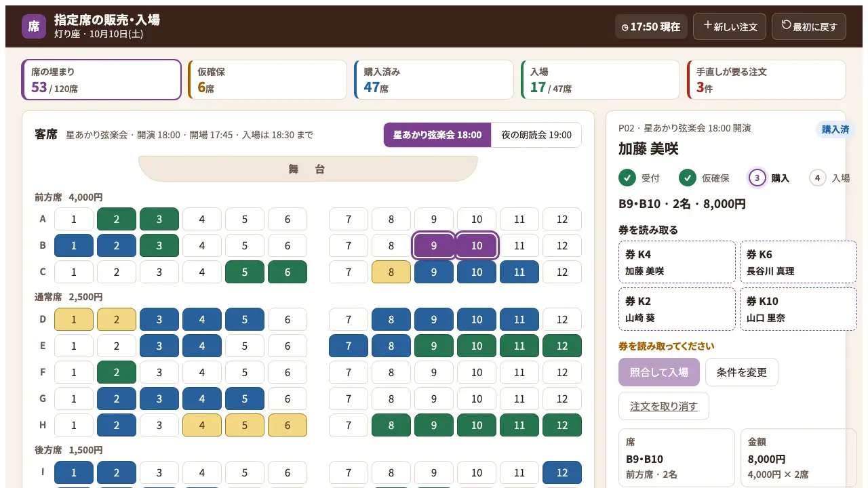Viewport: 868px width, 488px height.
Task: Select purchased blue seat C11
Action: [x=519, y=272]
